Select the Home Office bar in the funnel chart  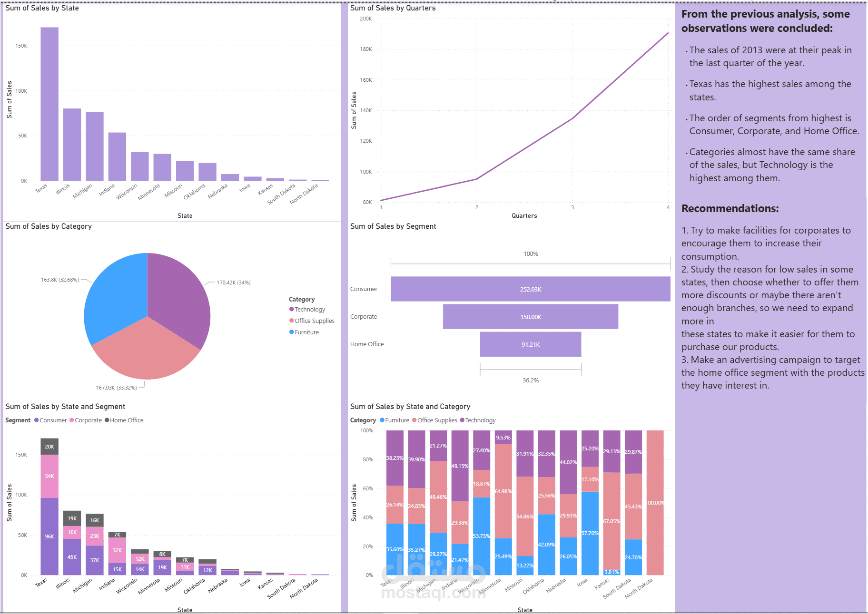[x=530, y=344]
